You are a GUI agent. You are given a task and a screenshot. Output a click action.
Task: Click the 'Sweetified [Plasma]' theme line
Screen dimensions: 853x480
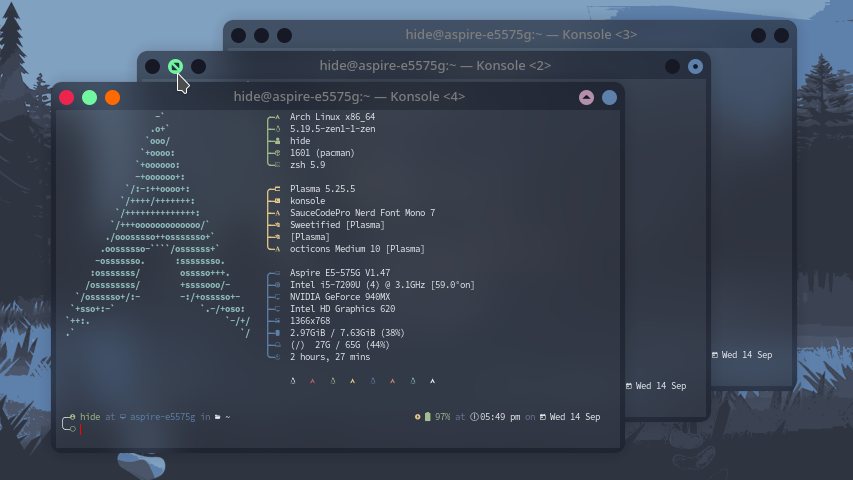[x=337, y=225]
